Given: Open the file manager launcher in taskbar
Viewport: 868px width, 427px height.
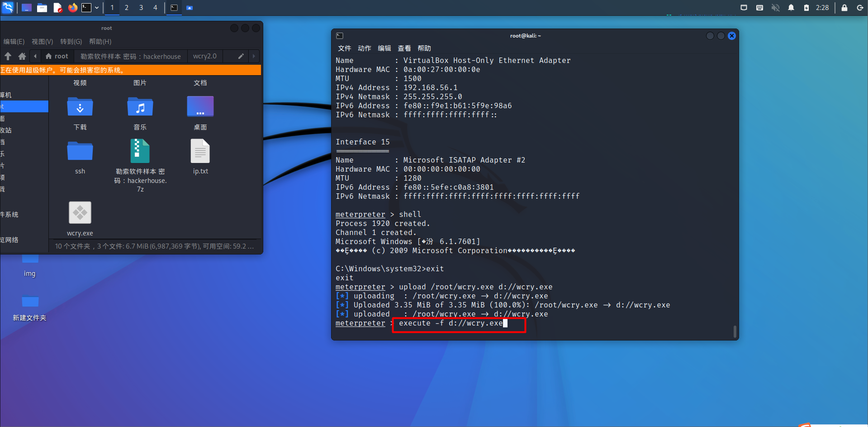Looking at the screenshot, I should pos(42,8).
